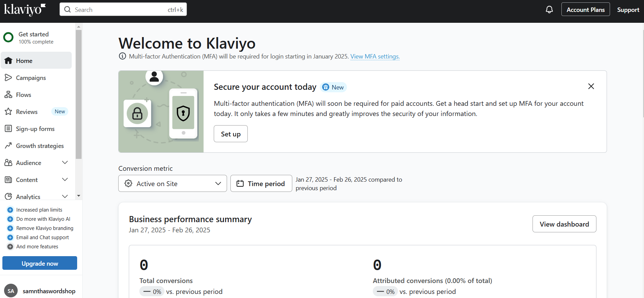Click plus icon beside Increased plan limits

click(x=10, y=210)
